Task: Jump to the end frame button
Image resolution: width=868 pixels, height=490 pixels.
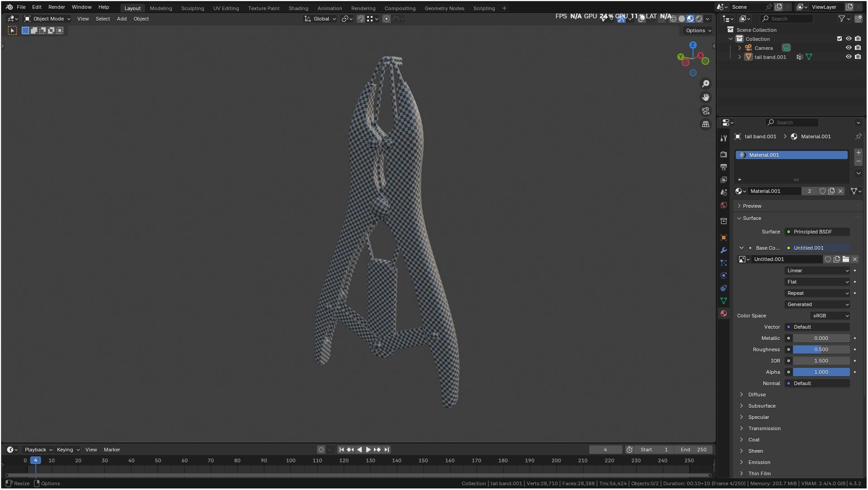Action: pos(387,450)
